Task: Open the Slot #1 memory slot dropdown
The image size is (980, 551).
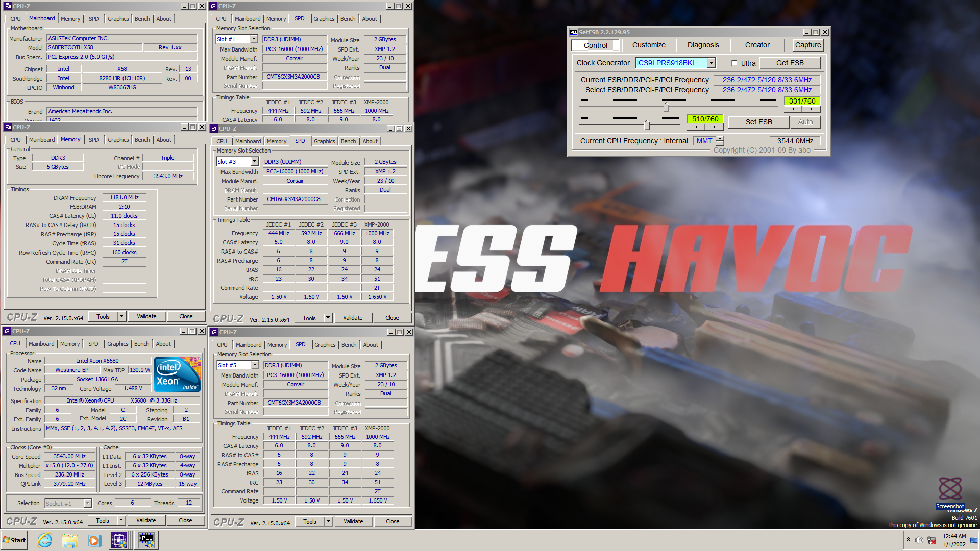Action: tap(254, 39)
